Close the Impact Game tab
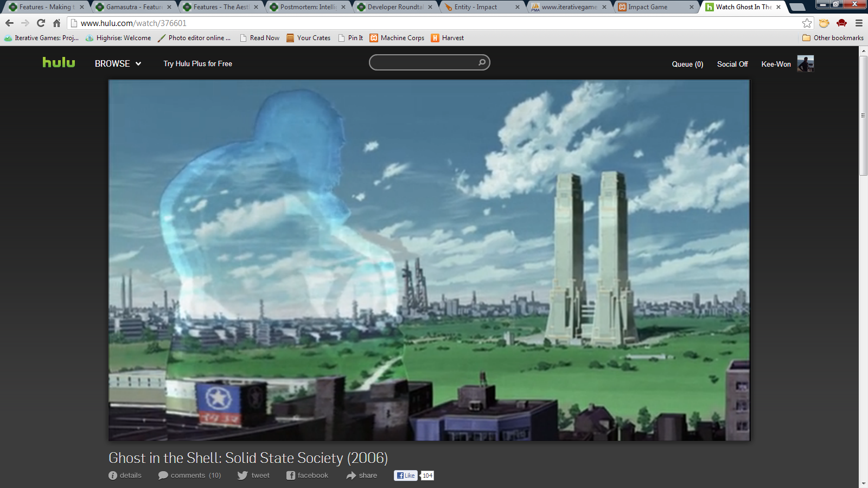Screen dimensions: 868x488 click(691, 7)
